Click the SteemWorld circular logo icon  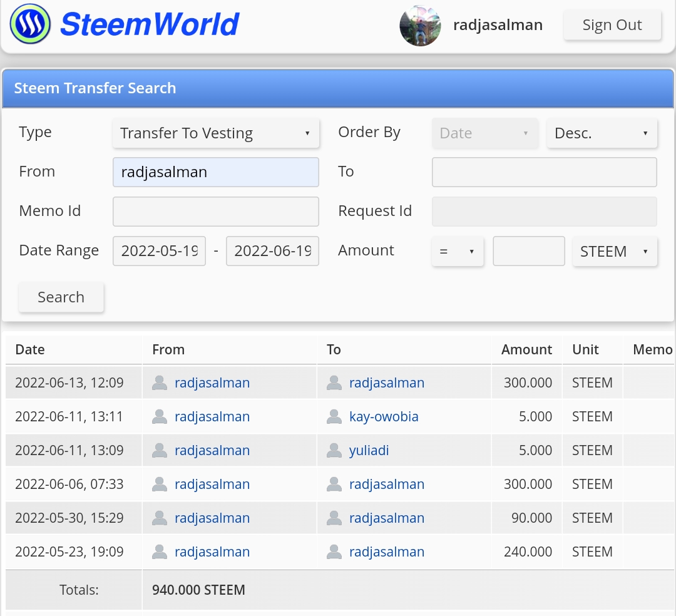tap(30, 24)
